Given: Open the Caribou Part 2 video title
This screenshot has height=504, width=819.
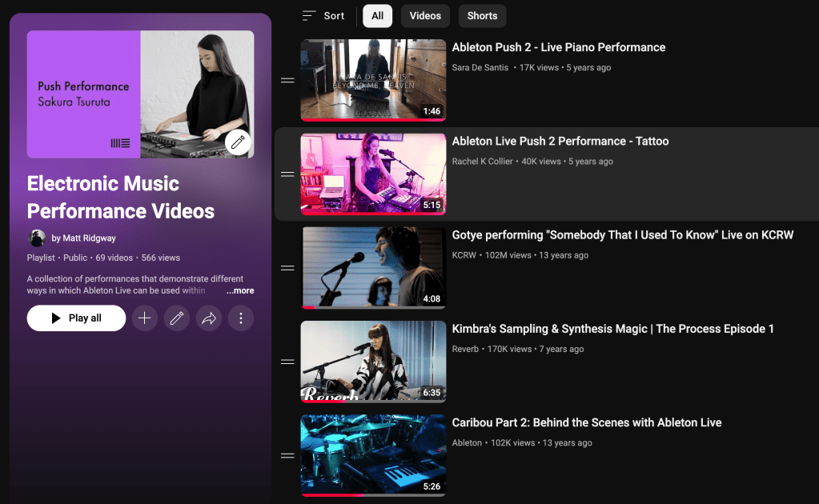Looking at the screenshot, I should tap(586, 422).
